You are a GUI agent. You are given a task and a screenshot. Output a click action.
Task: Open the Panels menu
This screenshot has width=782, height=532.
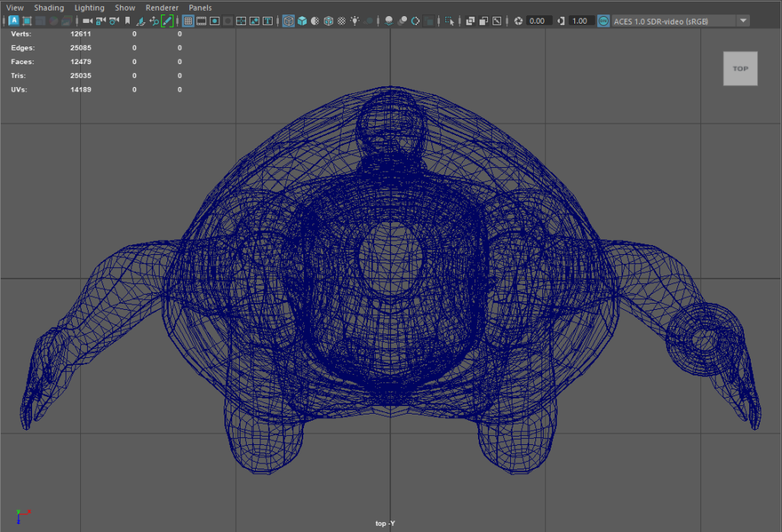click(x=200, y=8)
